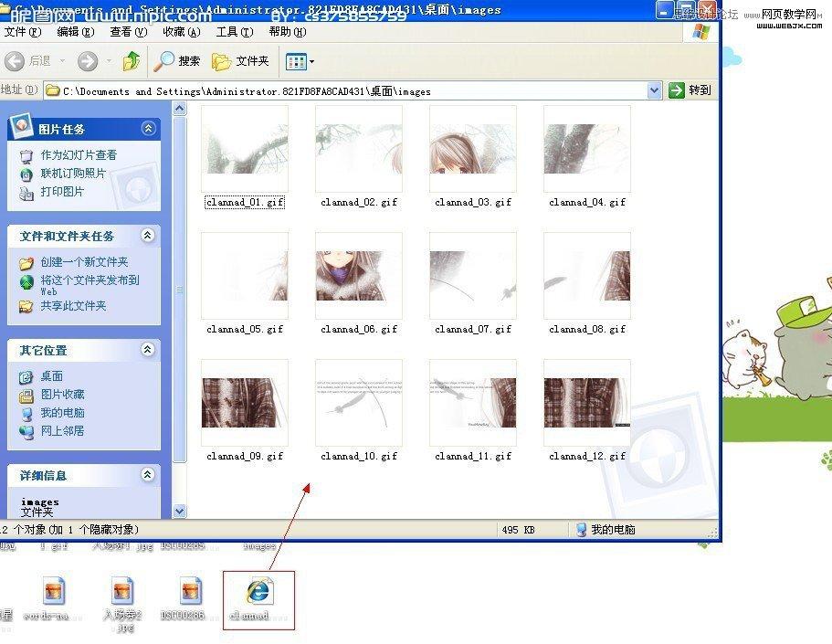This screenshot has width=832, height=644.
Task: Select thumbnail clannad_06.gif
Action: [x=359, y=276]
